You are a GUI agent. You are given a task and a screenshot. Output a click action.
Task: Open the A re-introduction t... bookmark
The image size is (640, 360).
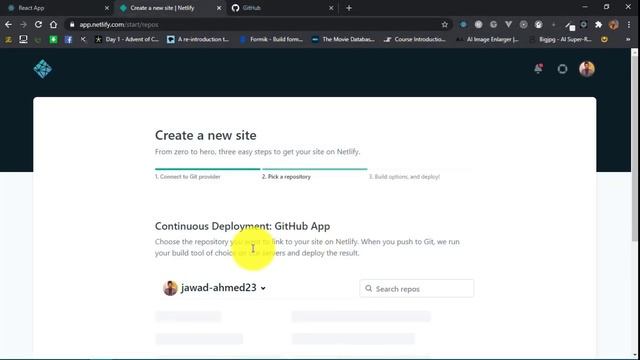[x=198, y=40]
